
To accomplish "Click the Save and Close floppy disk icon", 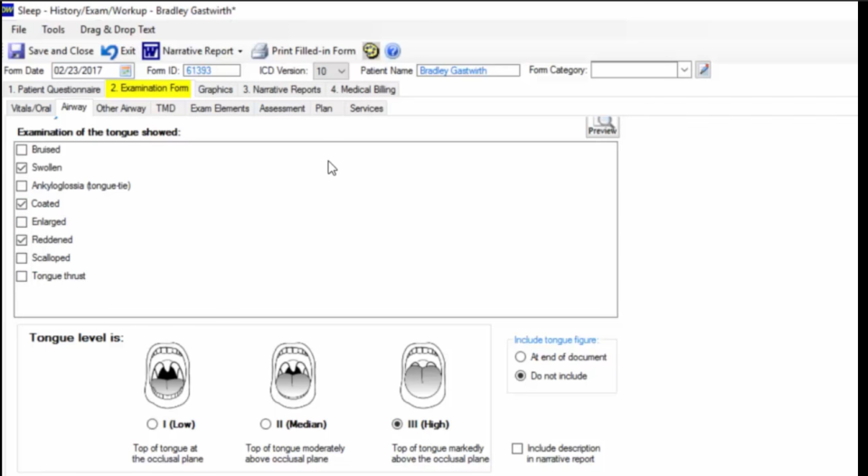I will click(x=16, y=51).
